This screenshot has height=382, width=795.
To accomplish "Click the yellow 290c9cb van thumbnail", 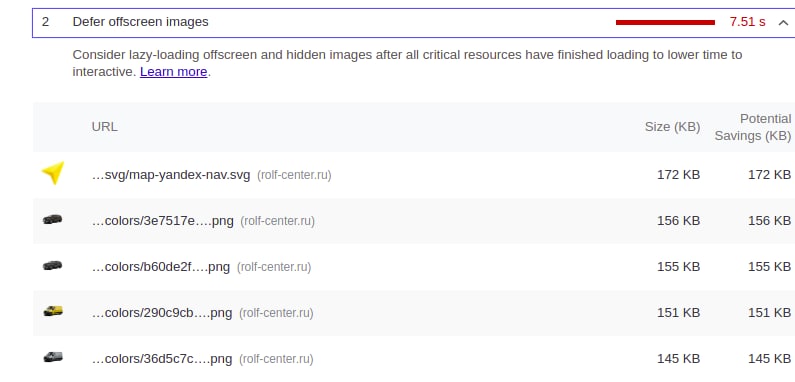I will pyautogui.click(x=53, y=311).
